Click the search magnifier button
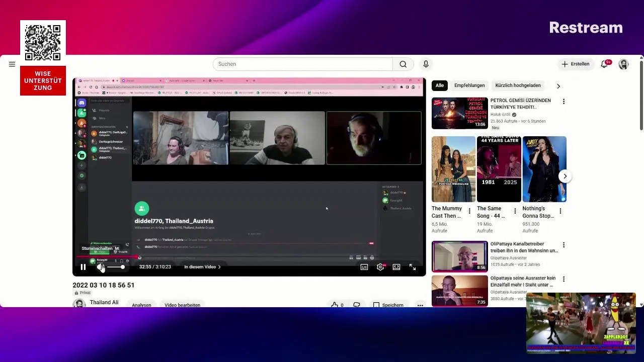The width and height of the screenshot is (644, 362). 403,64
